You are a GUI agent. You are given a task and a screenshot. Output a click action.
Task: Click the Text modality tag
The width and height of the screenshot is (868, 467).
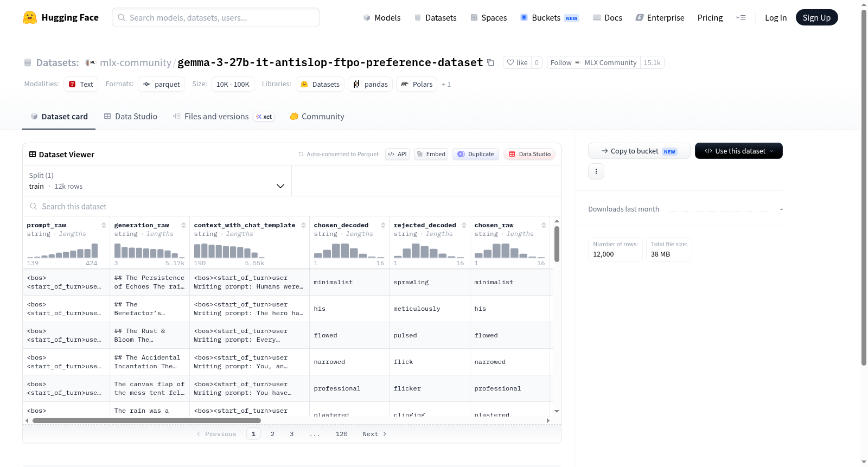(x=81, y=84)
